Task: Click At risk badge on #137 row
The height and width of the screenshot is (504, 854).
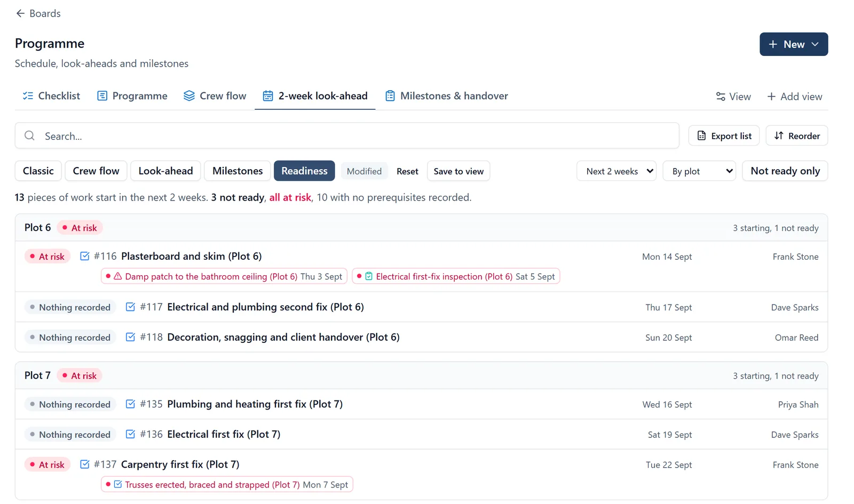Action: pyautogui.click(x=48, y=465)
